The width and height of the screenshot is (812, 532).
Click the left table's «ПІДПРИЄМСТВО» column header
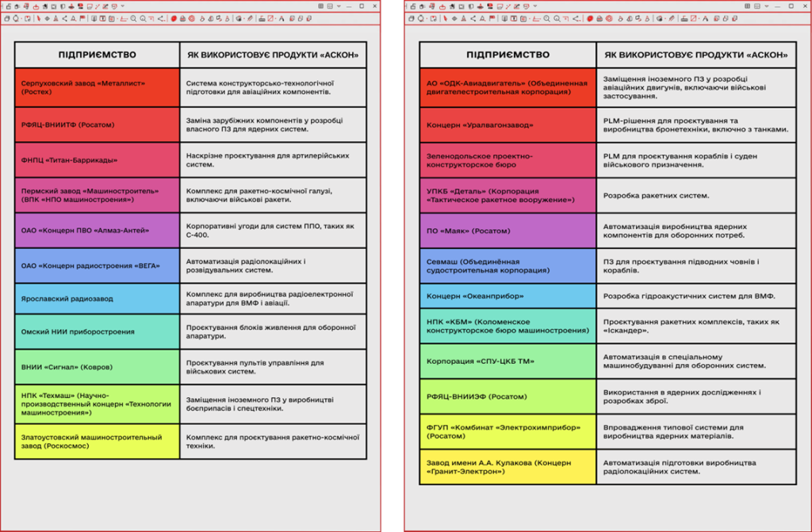pyautogui.click(x=97, y=55)
